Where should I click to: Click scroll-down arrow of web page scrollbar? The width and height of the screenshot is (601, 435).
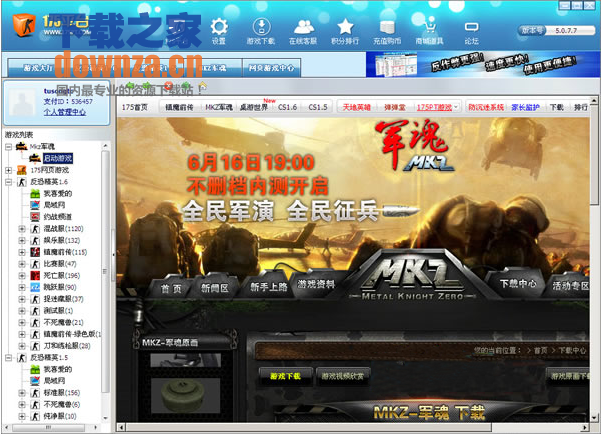point(594,417)
